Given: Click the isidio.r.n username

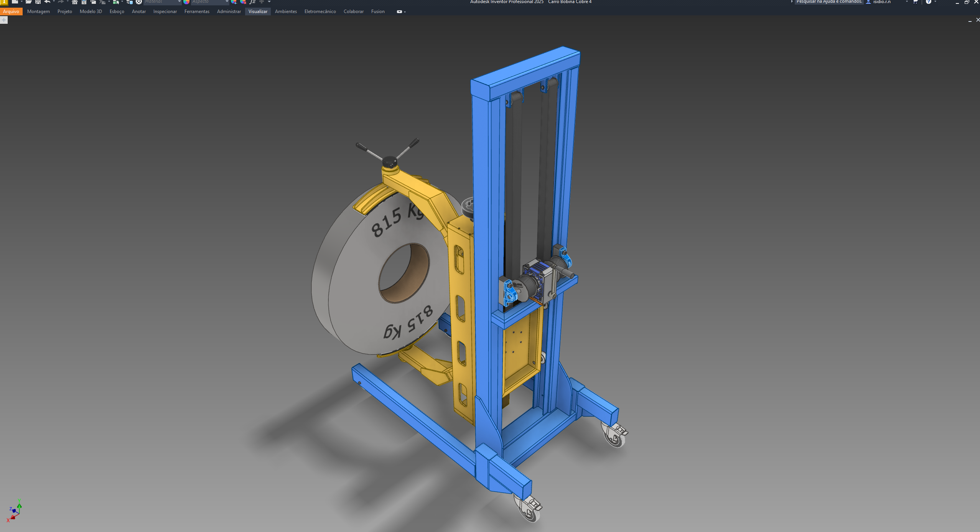Looking at the screenshot, I should pos(882,2).
